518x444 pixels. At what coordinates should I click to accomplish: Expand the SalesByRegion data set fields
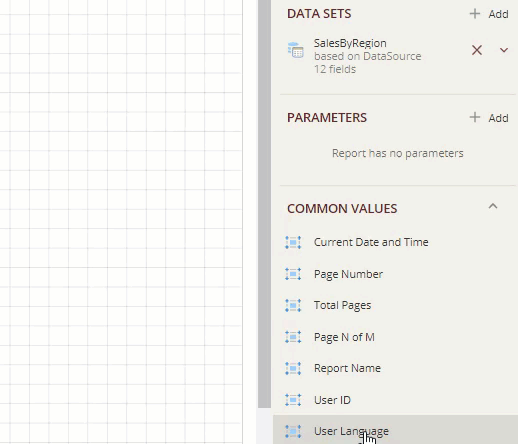pyautogui.click(x=504, y=50)
